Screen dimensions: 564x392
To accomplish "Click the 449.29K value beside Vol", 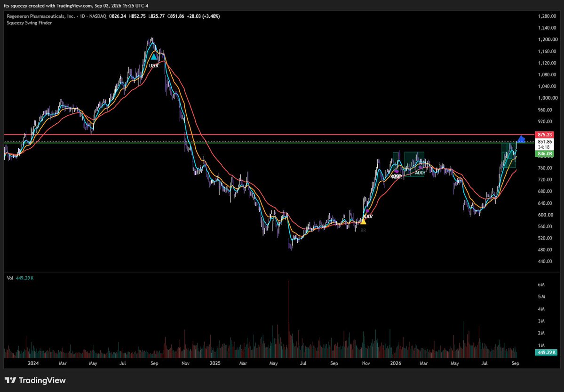I will coord(25,278).
